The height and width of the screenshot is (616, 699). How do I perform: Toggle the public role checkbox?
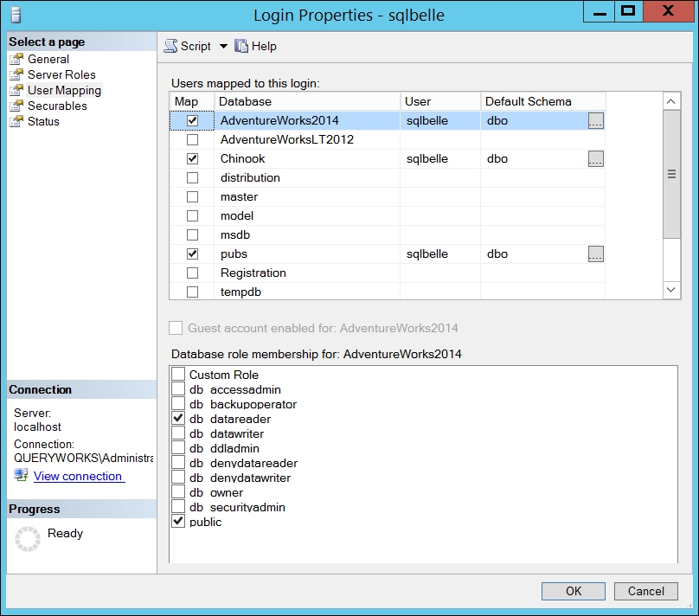178,521
